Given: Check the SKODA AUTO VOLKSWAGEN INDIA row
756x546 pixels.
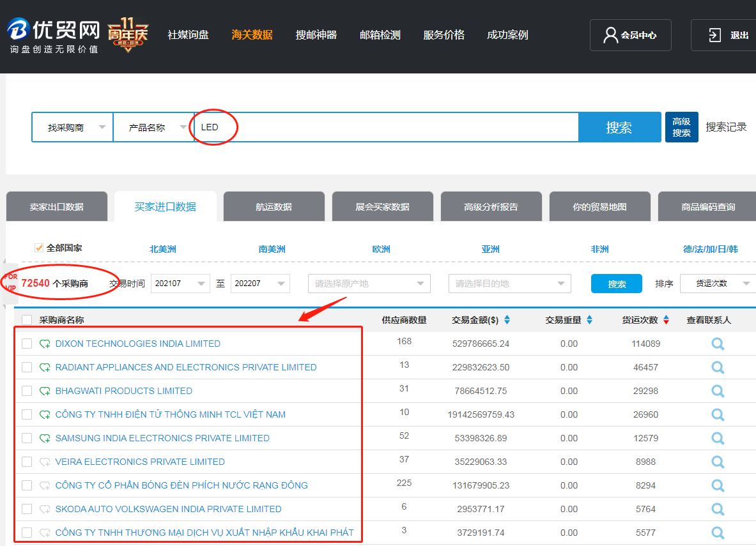Looking at the screenshot, I should [27, 509].
